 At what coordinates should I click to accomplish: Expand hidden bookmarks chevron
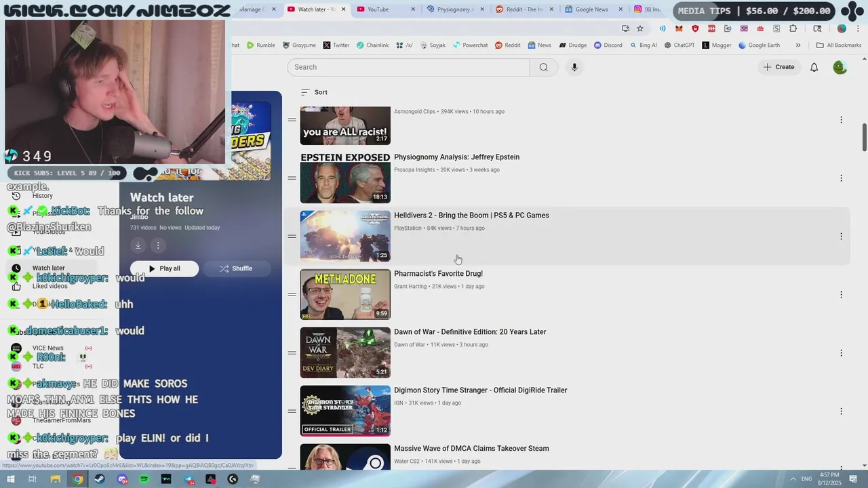coord(798,45)
